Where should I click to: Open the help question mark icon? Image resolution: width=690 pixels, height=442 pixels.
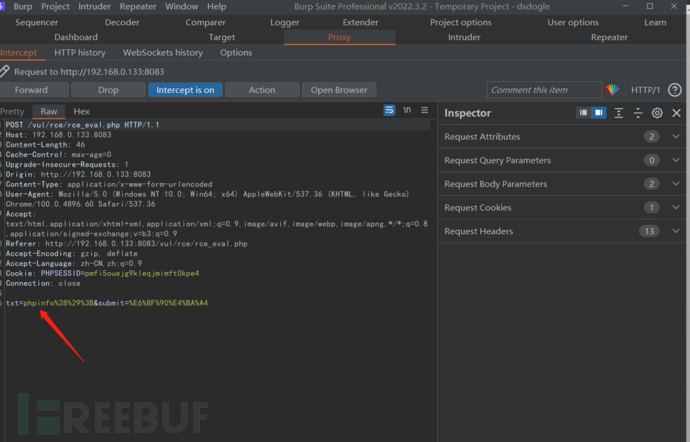click(x=675, y=90)
